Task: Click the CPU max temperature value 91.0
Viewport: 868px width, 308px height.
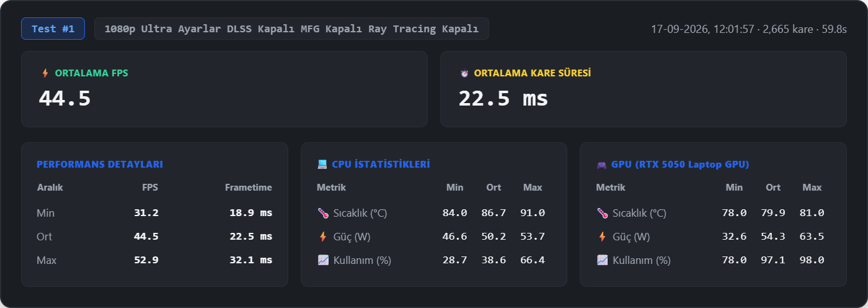Action: 533,213
